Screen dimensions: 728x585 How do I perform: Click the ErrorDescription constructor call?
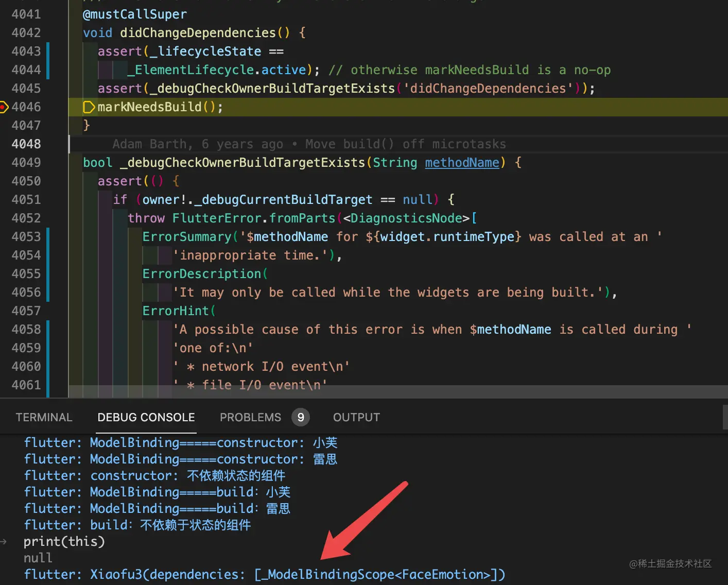pyautogui.click(x=202, y=274)
